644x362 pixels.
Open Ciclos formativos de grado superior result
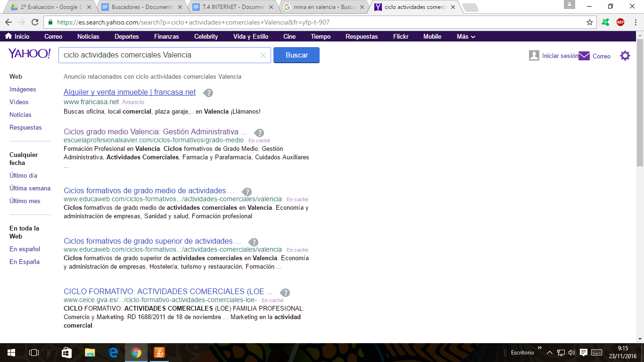[152, 241]
